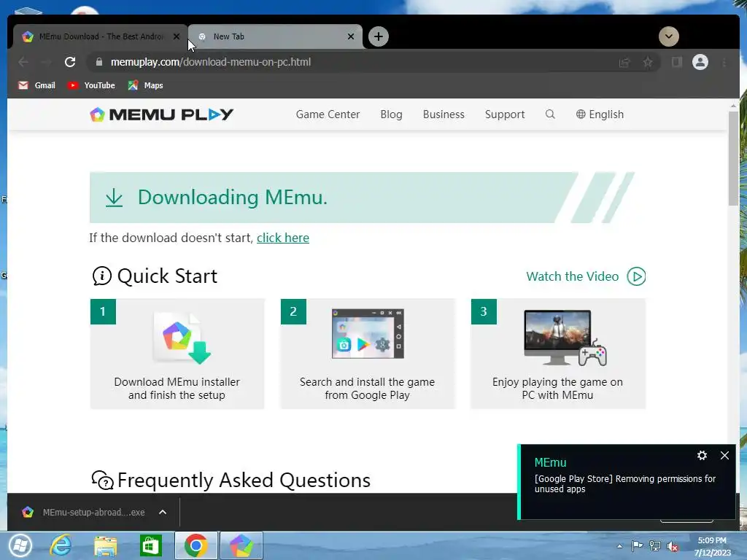Reload the page with the refresh icon
Viewport: 747px width, 560px height.
(x=70, y=62)
